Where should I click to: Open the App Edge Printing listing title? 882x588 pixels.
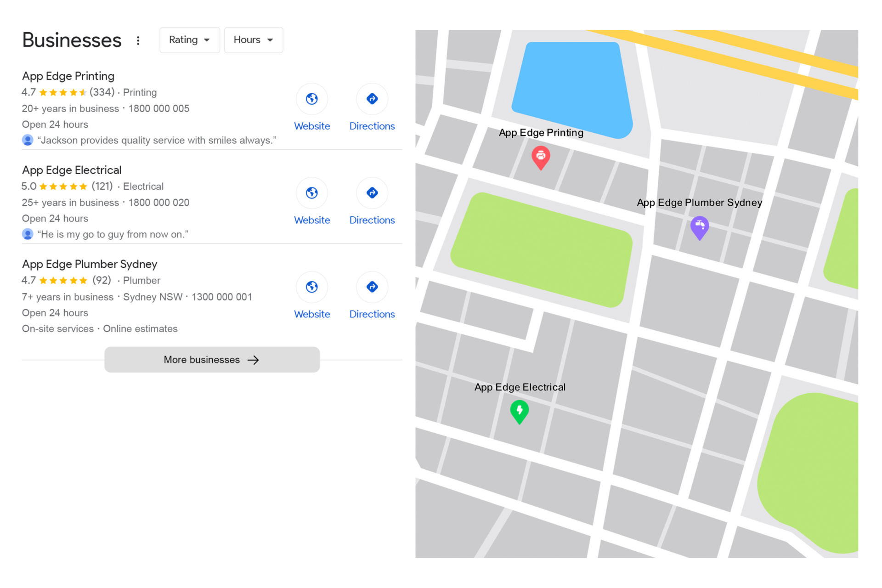pos(68,76)
